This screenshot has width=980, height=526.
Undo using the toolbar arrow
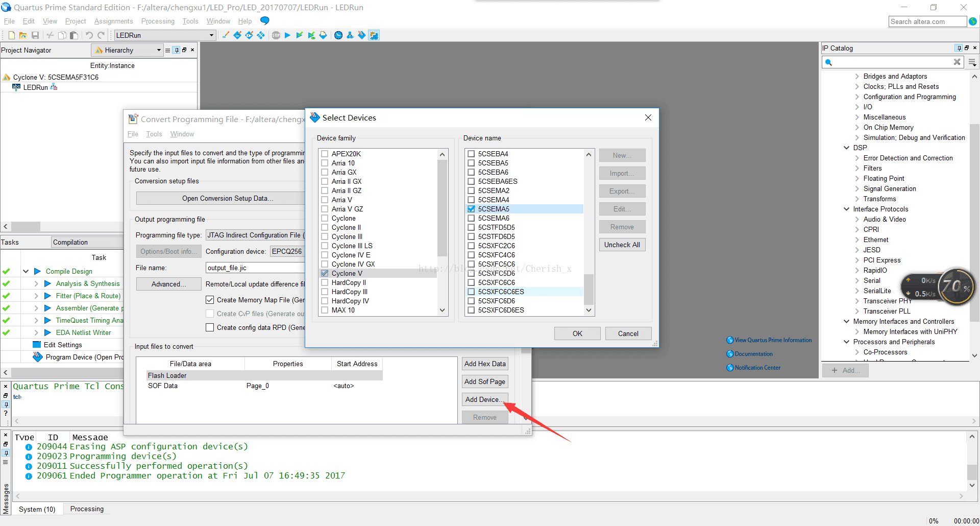click(x=89, y=35)
